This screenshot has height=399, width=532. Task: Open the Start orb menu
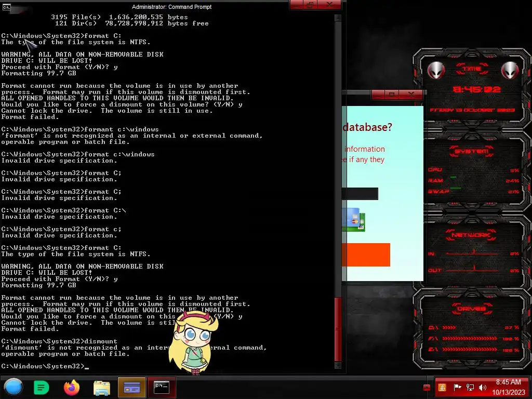point(13,387)
